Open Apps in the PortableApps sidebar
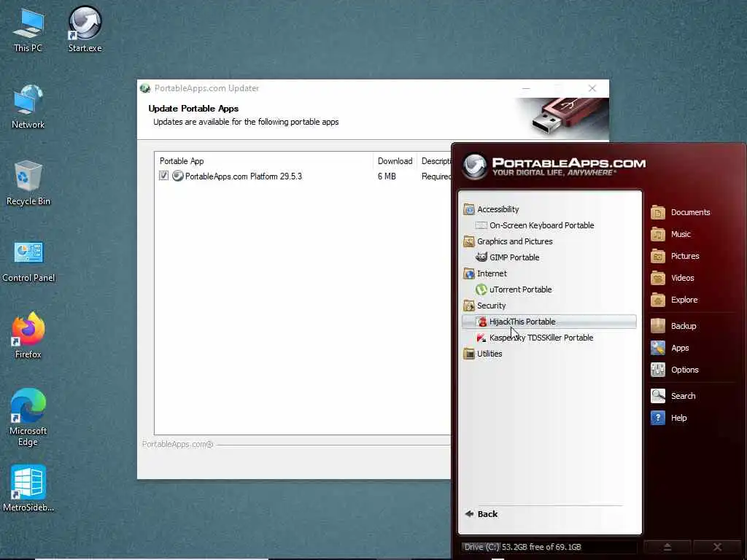Screen dimensions: 747x560 pyautogui.click(x=670, y=348)
